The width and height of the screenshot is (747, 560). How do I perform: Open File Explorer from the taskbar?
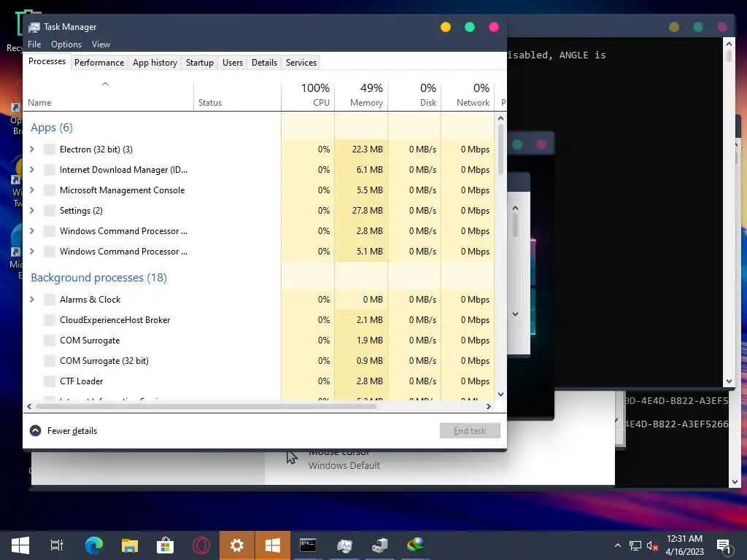coord(130,545)
